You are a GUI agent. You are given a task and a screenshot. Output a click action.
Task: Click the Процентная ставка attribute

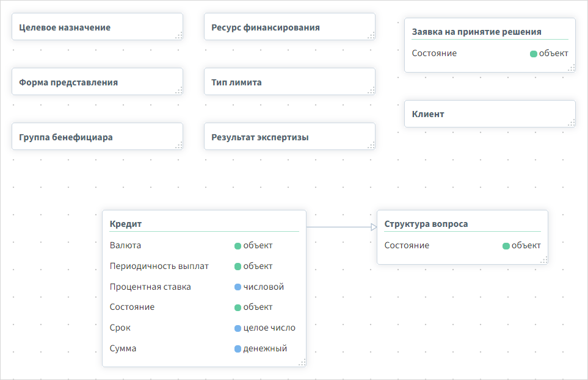pyautogui.click(x=150, y=287)
